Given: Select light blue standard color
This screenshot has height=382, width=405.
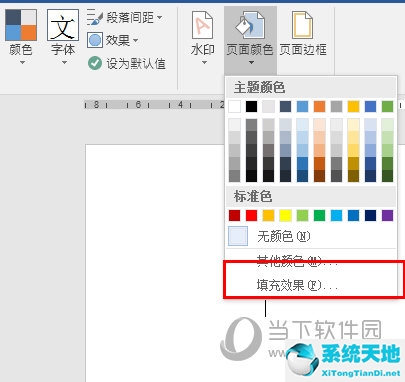Looking at the screenshot, I should (336, 215).
